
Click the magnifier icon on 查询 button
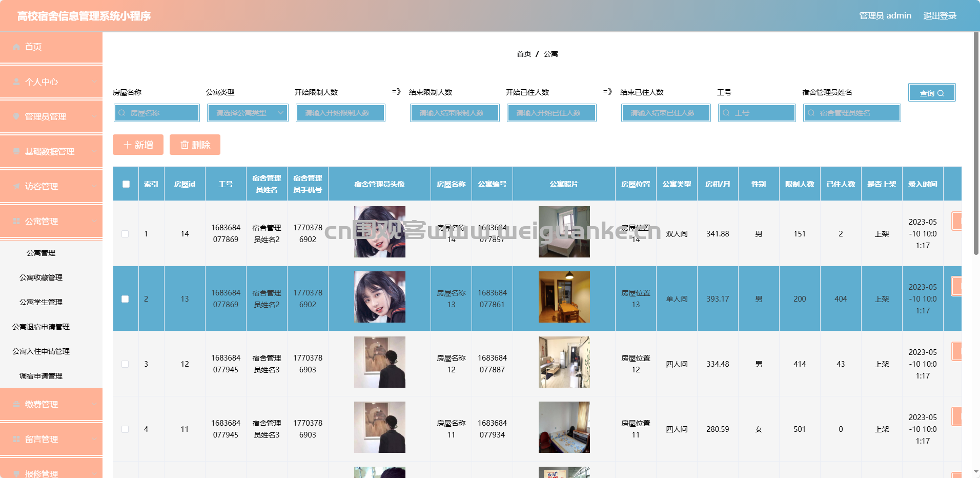click(x=941, y=93)
